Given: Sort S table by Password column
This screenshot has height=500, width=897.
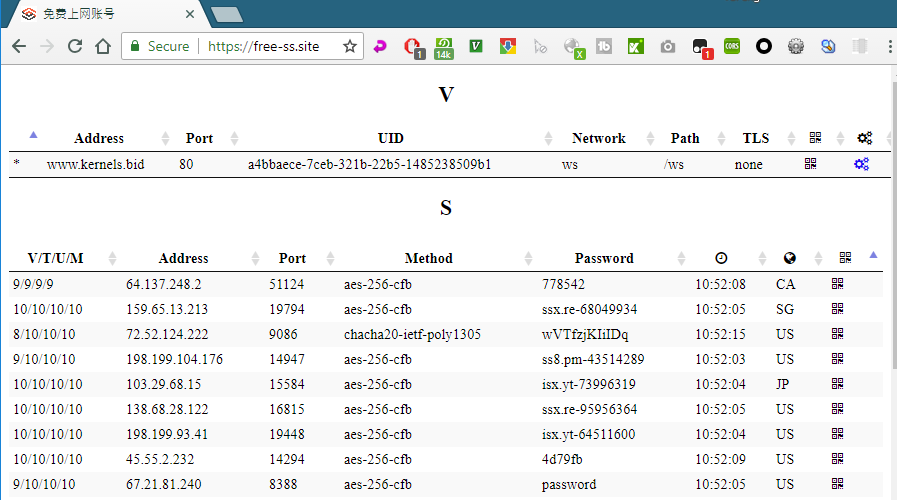Looking at the screenshot, I should [604, 259].
